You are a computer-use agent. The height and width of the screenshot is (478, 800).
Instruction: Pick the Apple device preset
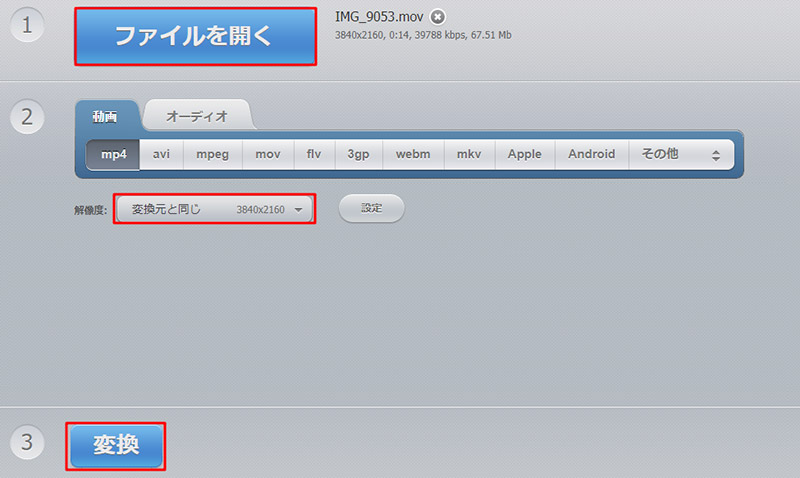point(524,154)
